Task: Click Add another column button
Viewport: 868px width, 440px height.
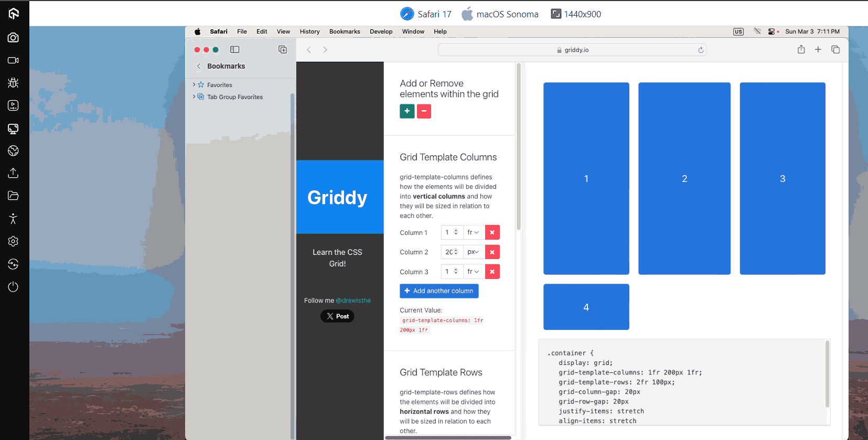Action: tap(439, 291)
